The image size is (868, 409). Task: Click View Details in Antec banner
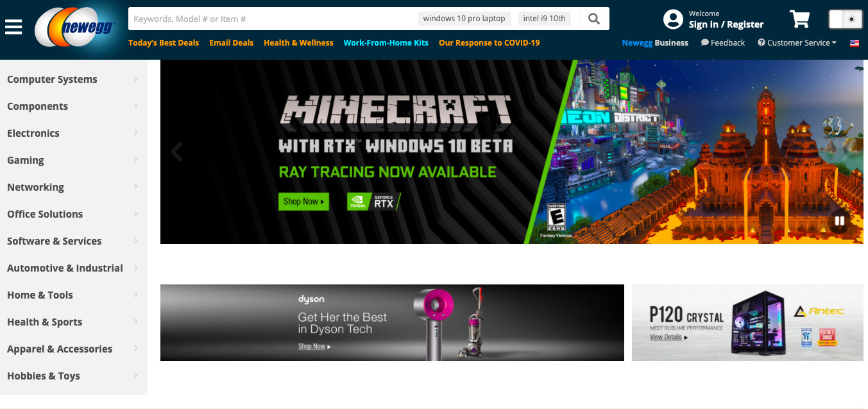click(668, 337)
